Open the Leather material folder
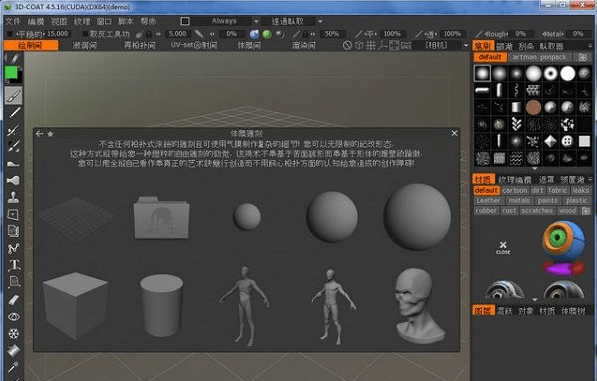Screen dimensions: 597x381 coord(488,201)
